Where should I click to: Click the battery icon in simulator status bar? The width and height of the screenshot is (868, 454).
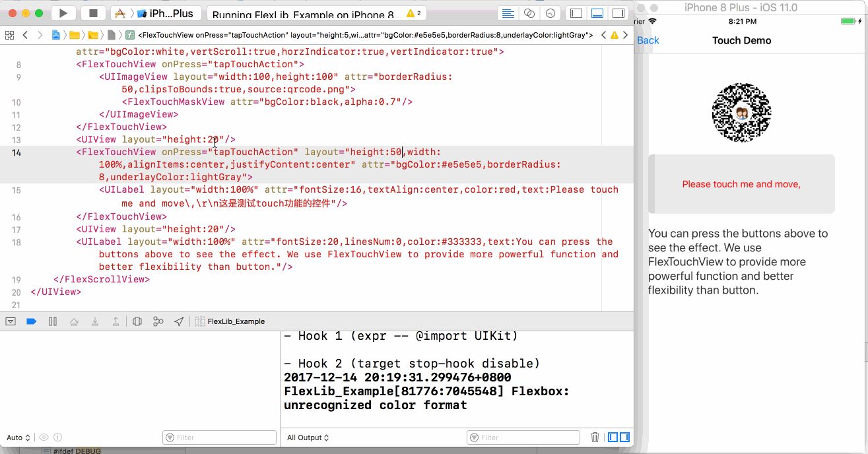[x=849, y=21]
